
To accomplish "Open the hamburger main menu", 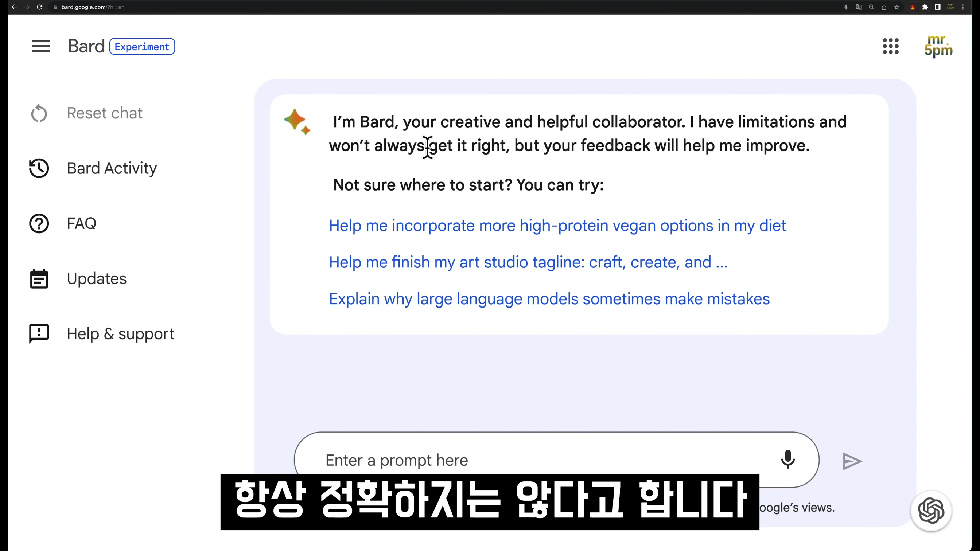I will coord(41,46).
